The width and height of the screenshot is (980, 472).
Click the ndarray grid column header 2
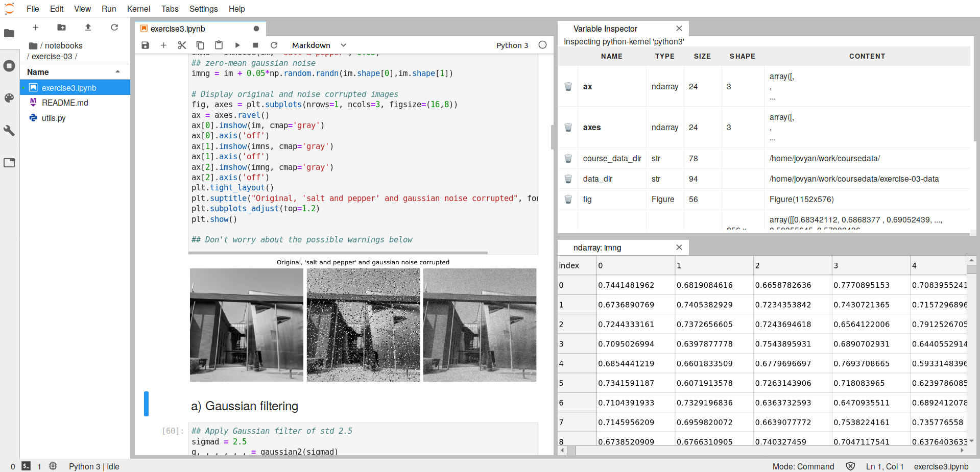point(793,265)
